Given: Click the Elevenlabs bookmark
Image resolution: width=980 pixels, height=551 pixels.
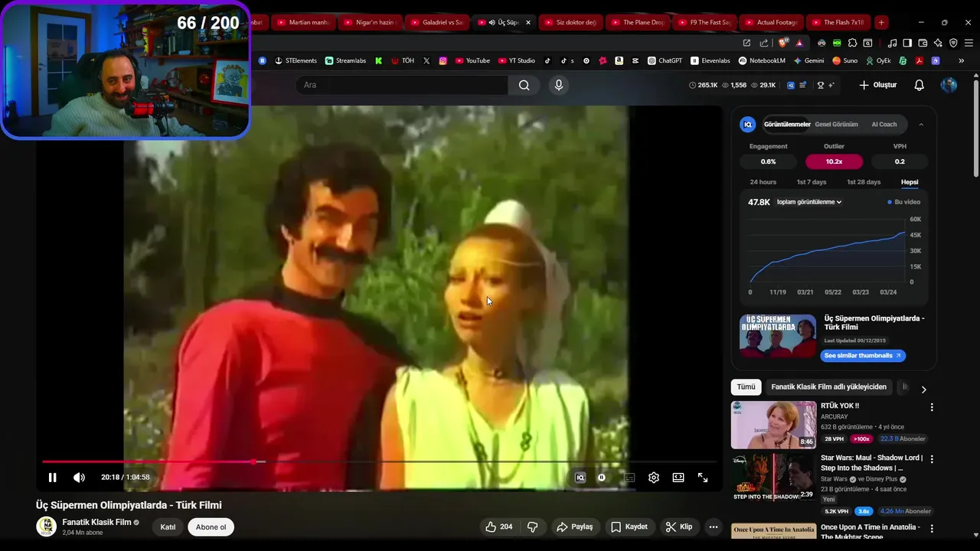Looking at the screenshot, I should 710,60.
